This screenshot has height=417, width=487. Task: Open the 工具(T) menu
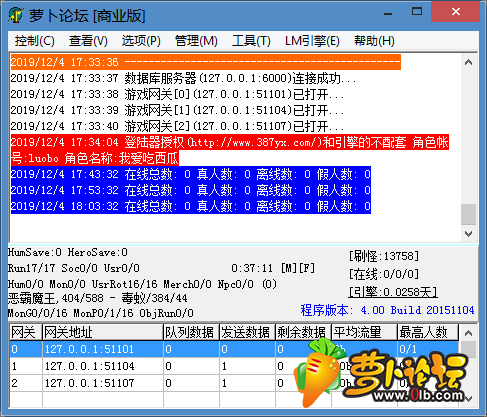pos(251,41)
